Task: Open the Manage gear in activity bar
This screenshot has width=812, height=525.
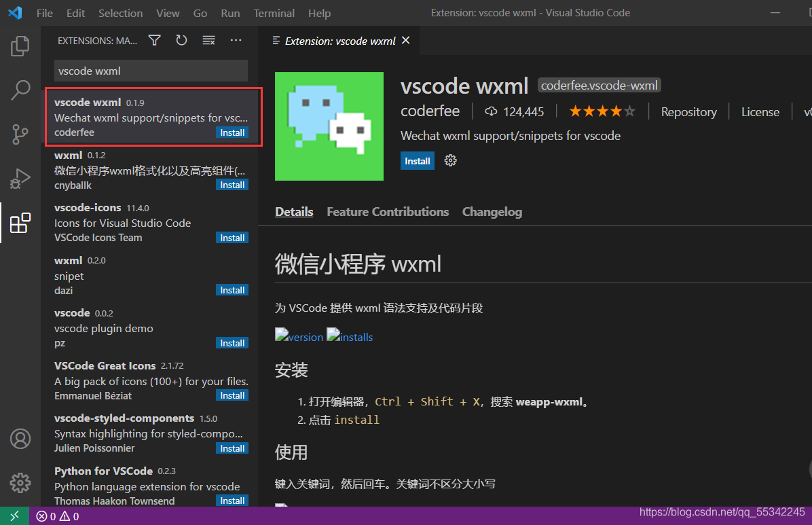Action: click(x=20, y=483)
